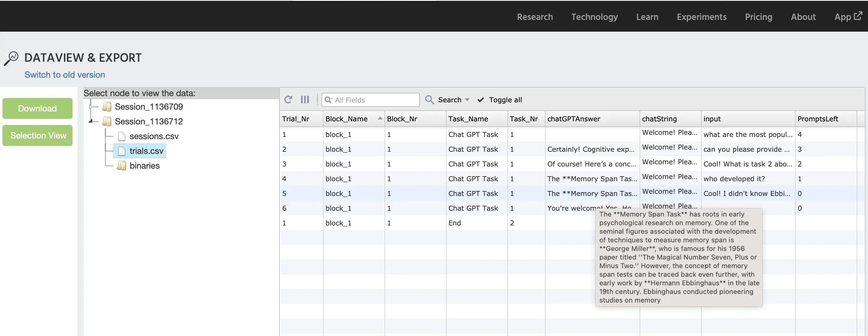Click the Selection View button

tap(37, 135)
